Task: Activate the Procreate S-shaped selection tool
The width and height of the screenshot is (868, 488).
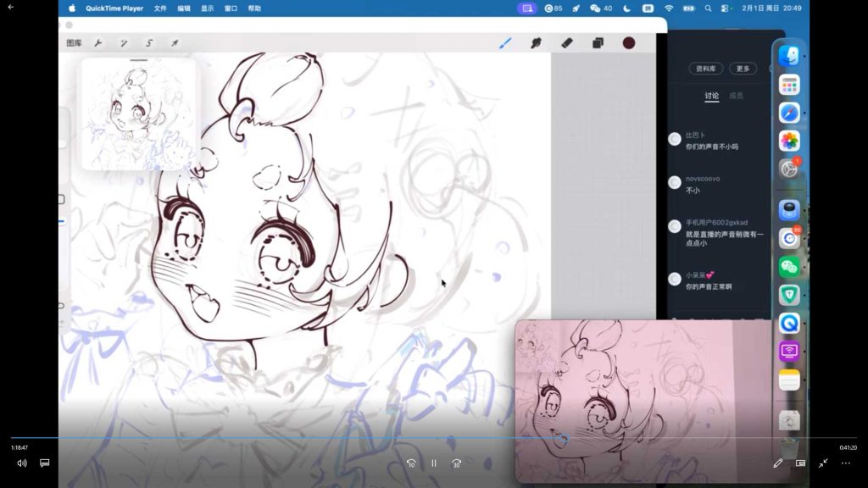Action: click(x=149, y=43)
